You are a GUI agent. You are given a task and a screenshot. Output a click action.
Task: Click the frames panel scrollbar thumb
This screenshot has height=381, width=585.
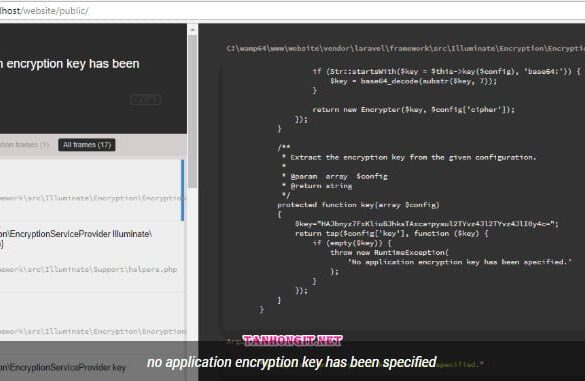click(x=193, y=112)
